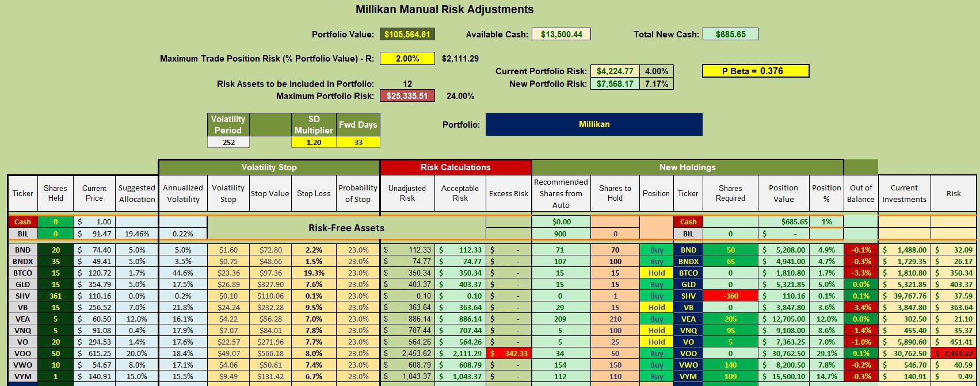980x386 pixels.
Task: Select the Portfolio Value cell $105,564.61
Action: coord(407,34)
